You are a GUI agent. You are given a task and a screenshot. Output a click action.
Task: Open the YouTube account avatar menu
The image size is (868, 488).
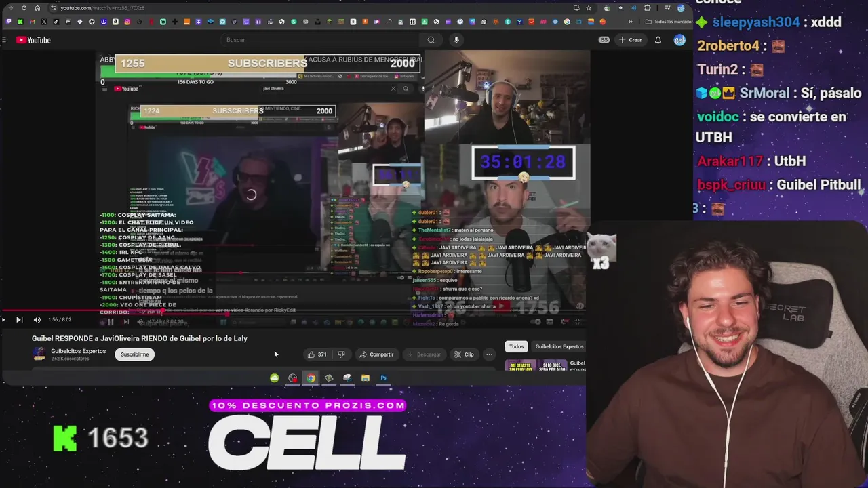coord(679,40)
